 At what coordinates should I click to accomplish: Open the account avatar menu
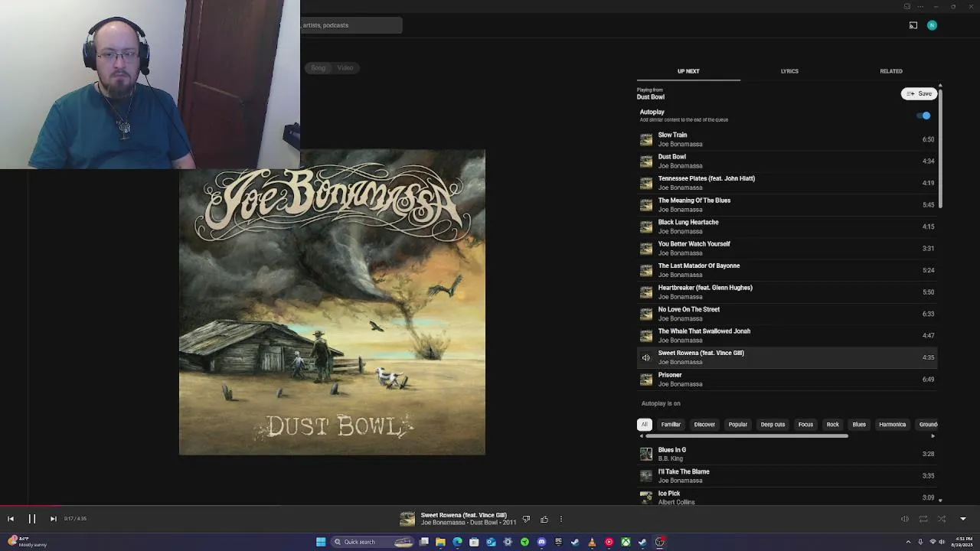[932, 25]
